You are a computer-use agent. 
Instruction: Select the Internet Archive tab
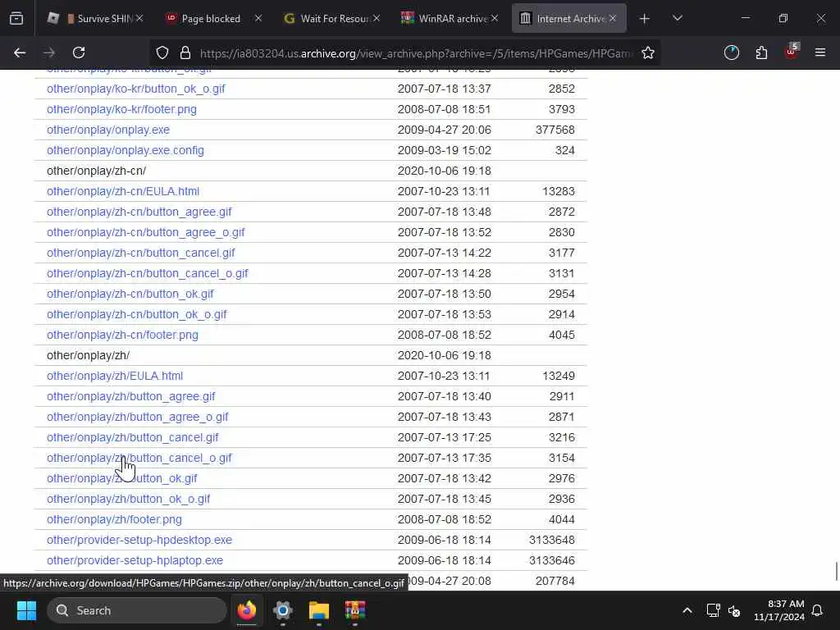point(569,18)
